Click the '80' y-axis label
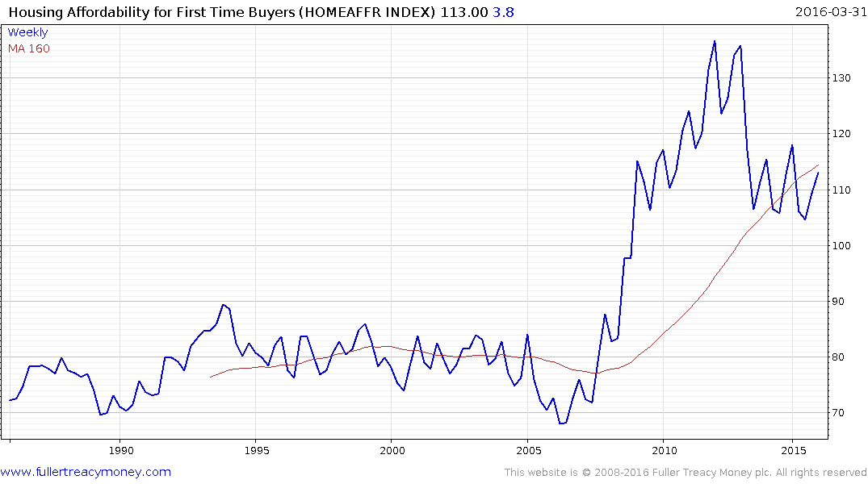Viewport: 868px width, 484px height. [838, 357]
